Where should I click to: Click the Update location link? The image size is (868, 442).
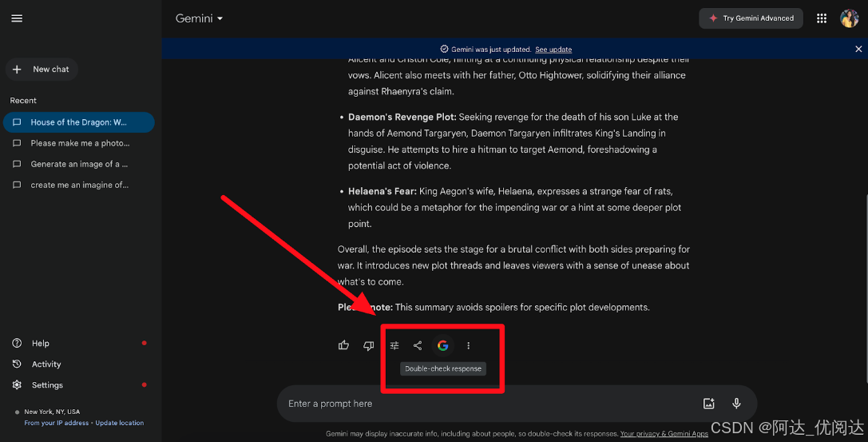click(119, 423)
